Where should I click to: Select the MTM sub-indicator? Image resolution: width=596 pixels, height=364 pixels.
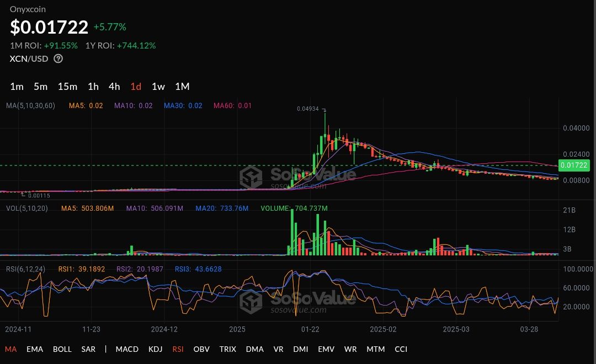[376, 349]
